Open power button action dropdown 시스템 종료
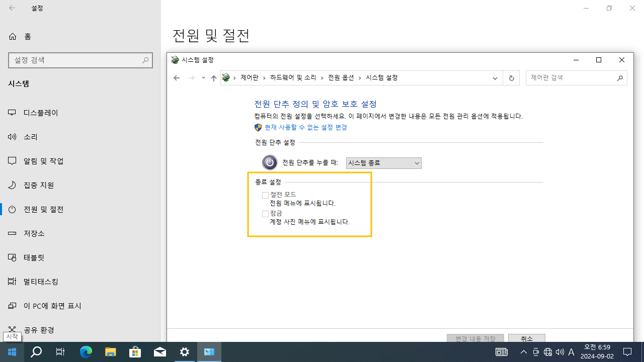Screen dimensions: 644x362 pyautogui.click(x=384, y=163)
